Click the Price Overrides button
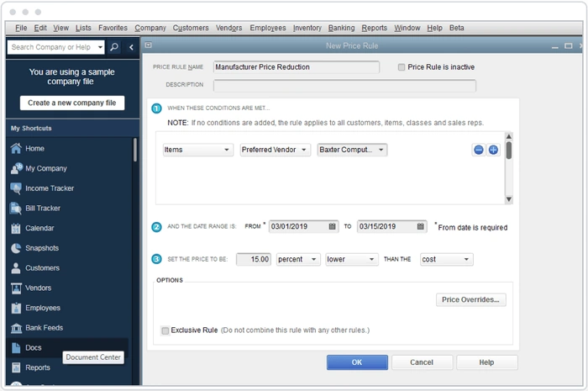This screenshot has height=391, width=588. pos(470,299)
